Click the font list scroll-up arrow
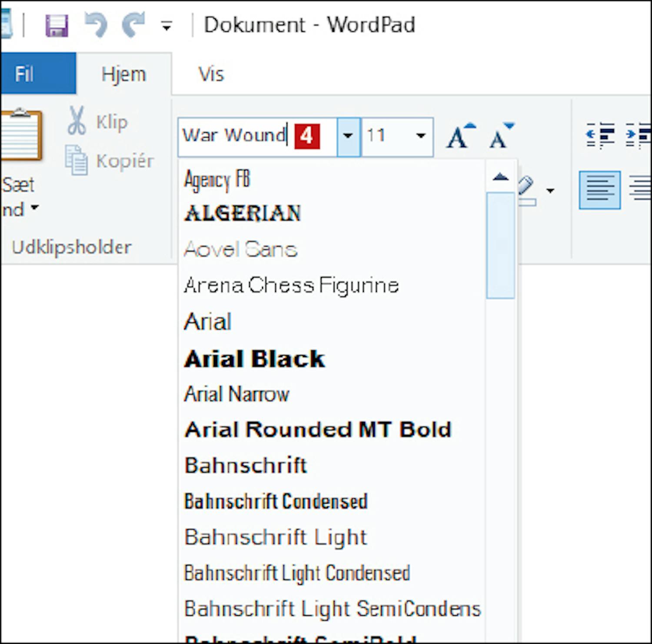Image resolution: width=652 pixels, height=644 pixels. [x=501, y=177]
